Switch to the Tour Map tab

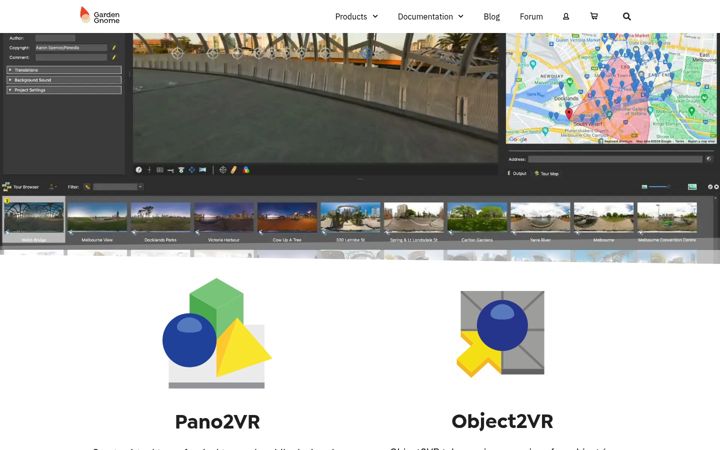point(546,174)
